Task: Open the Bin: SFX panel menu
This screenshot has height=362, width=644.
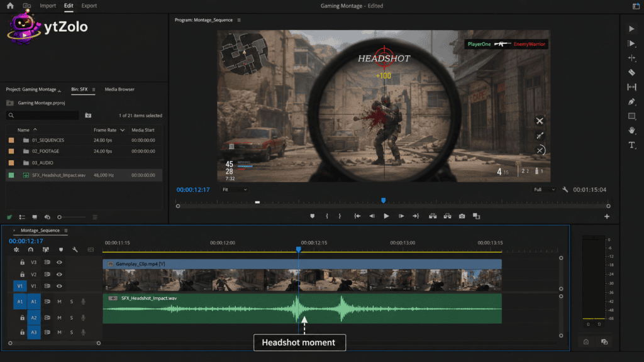Action: (94, 89)
